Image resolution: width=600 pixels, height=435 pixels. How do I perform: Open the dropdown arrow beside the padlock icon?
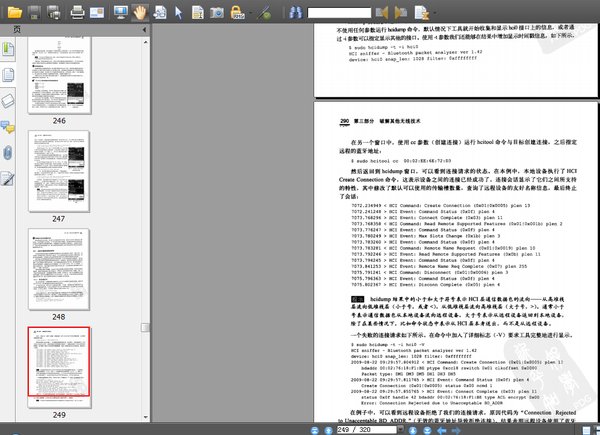tap(251, 13)
